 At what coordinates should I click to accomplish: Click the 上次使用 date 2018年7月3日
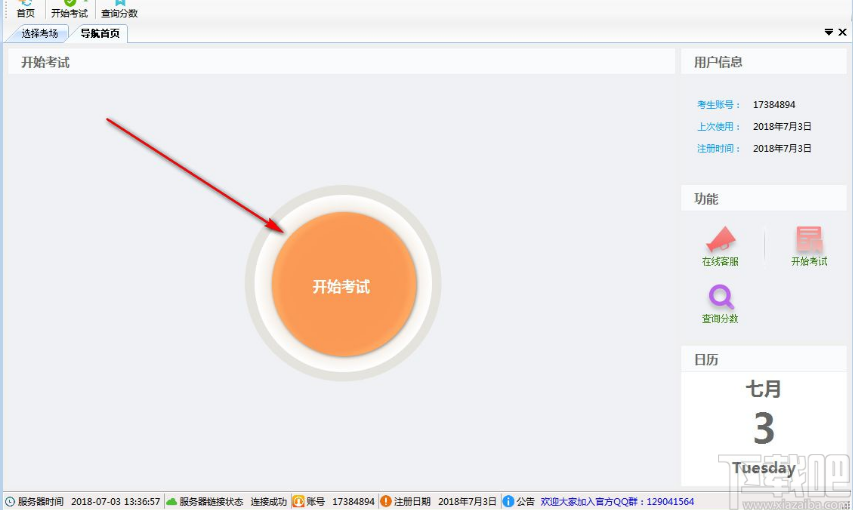[782, 126]
